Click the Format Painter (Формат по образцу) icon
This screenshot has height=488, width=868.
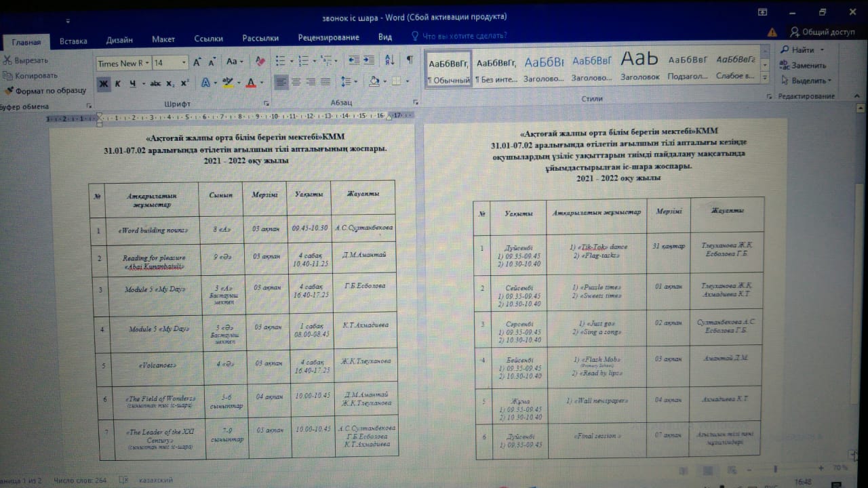[x=8, y=90]
